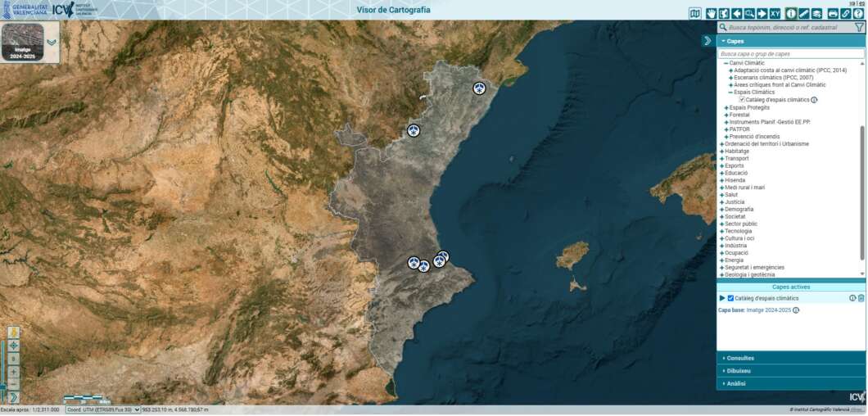Image resolution: width=868 pixels, height=416 pixels.
Task: Click the Escala aprox 1/2.311.000 readout
Action: 29,410
